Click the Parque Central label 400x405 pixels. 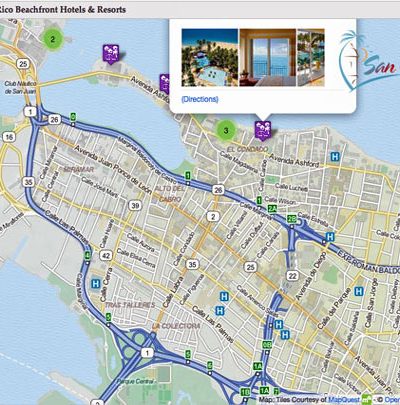[135, 381]
